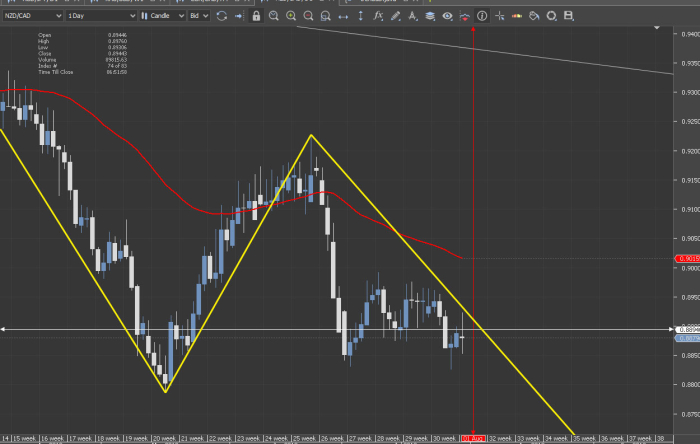The width and height of the screenshot is (700, 444).
Task: Click the 36 week label on time axis
Action: pyautogui.click(x=612, y=439)
